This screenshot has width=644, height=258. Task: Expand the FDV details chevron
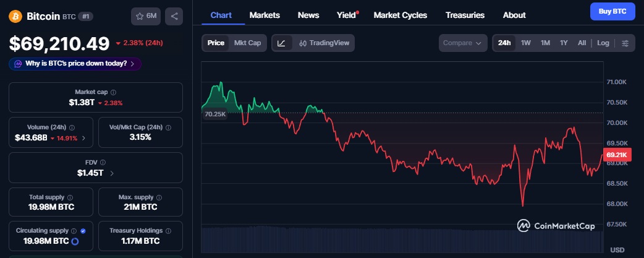coord(112,173)
